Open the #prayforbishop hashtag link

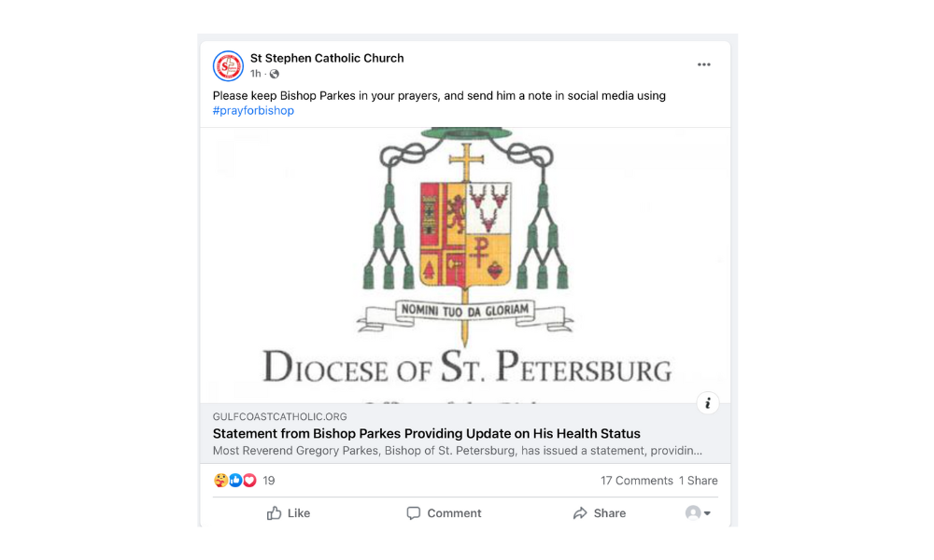coord(253,110)
